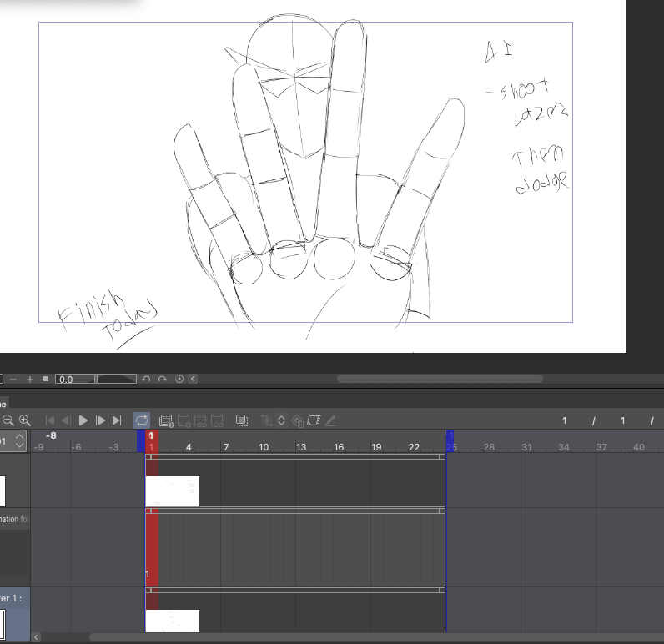664x644 pixels.
Task: Zoom out canvas with minus button
Action: click(13, 380)
